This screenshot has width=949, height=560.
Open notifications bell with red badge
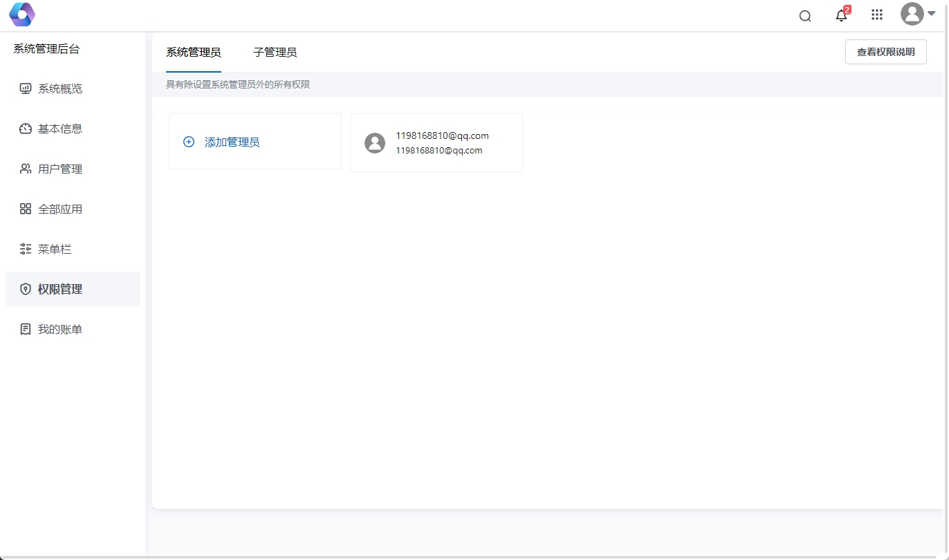pyautogui.click(x=841, y=15)
